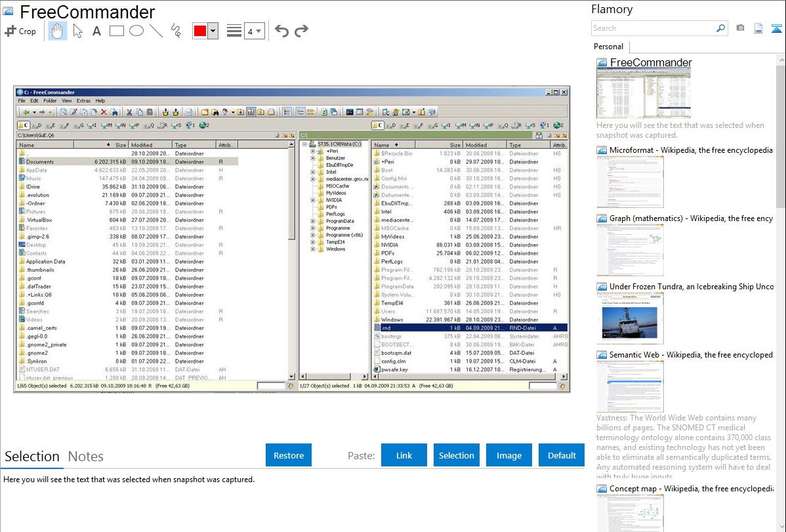Choose the straight line tool
This screenshot has height=532, width=786.
[x=156, y=31]
